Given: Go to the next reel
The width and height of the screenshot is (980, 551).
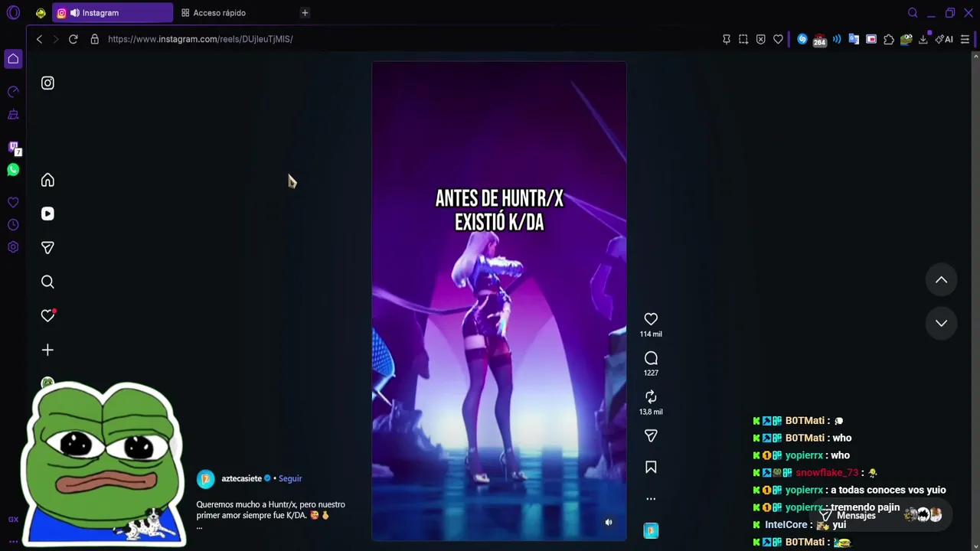Looking at the screenshot, I should 941,323.
